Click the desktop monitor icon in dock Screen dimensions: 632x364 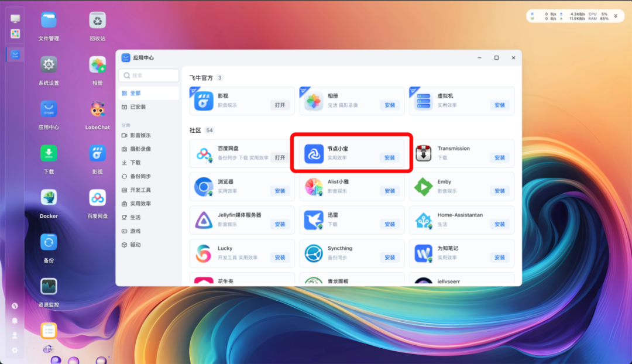click(x=15, y=19)
